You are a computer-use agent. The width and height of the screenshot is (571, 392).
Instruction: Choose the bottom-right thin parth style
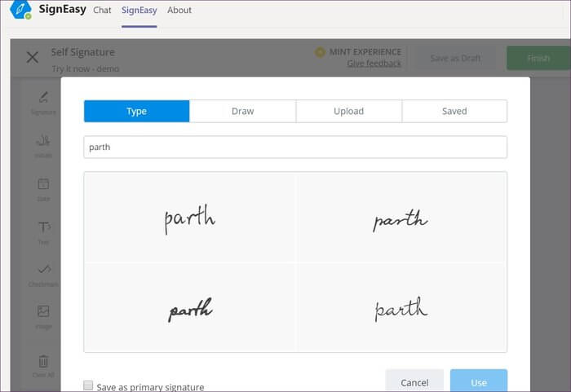tap(401, 308)
